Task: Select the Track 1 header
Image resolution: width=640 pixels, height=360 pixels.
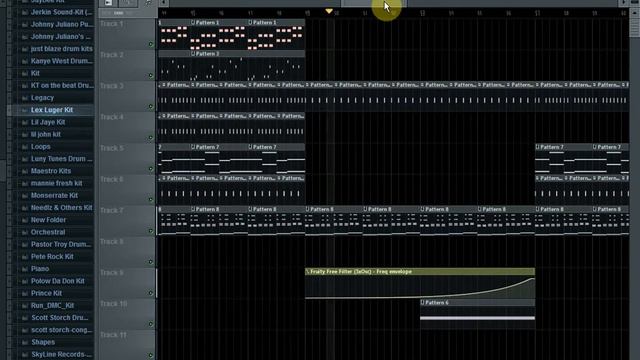Action: pyautogui.click(x=127, y=34)
